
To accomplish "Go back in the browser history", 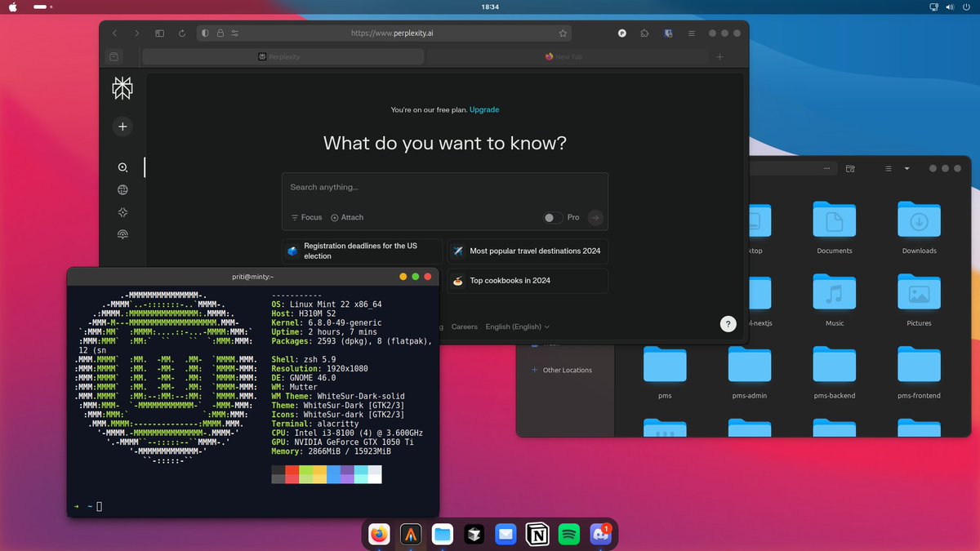I will [x=114, y=33].
